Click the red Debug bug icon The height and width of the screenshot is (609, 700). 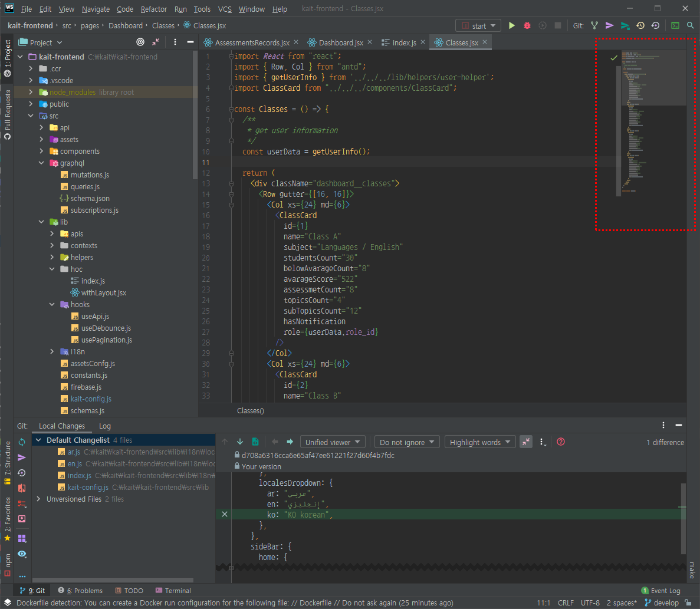[x=527, y=26]
